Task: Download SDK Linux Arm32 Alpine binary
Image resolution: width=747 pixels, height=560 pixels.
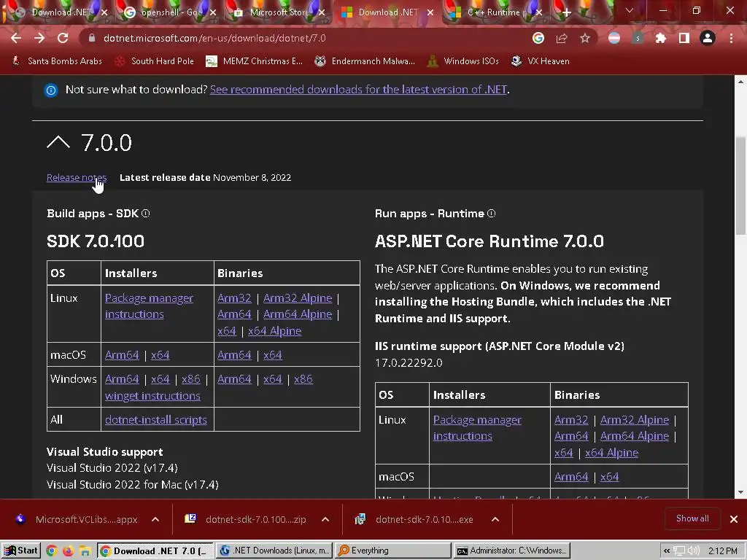Action: [x=298, y=297]
